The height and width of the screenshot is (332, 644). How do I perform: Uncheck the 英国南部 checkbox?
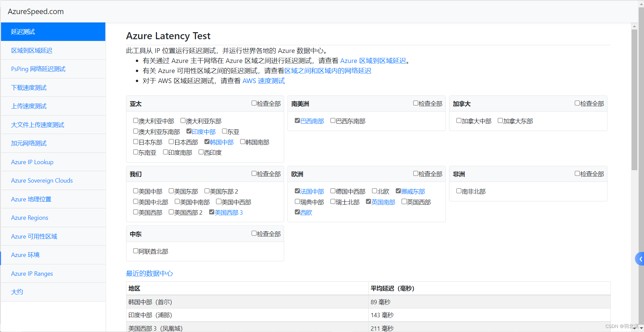pyautogui.click(x=368, y=202)
